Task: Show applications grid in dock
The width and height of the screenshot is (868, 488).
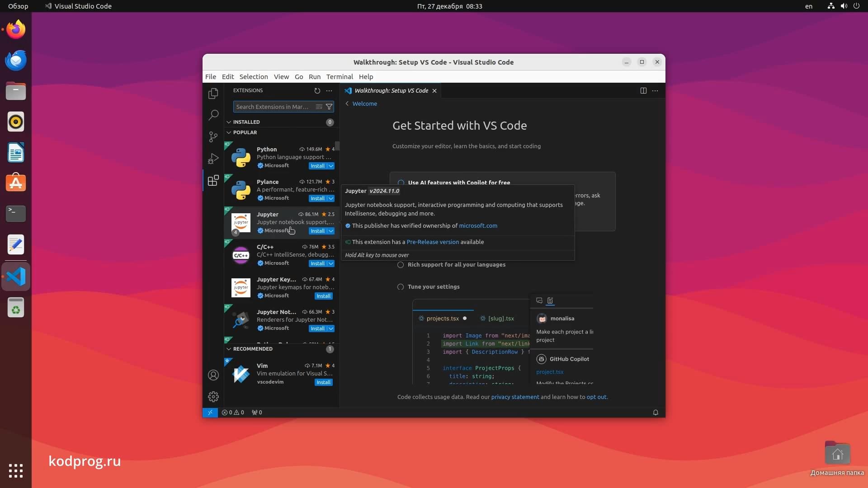Action: 16,471
